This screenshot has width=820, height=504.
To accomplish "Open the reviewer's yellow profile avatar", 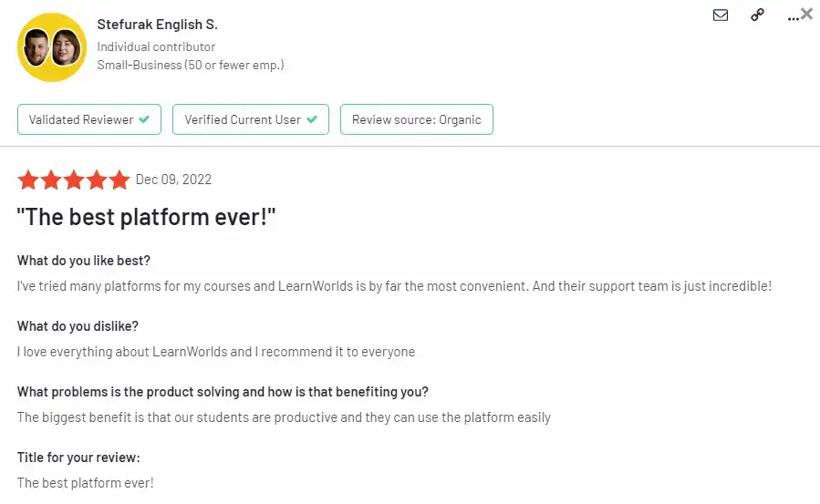I will tap(52, 47).
